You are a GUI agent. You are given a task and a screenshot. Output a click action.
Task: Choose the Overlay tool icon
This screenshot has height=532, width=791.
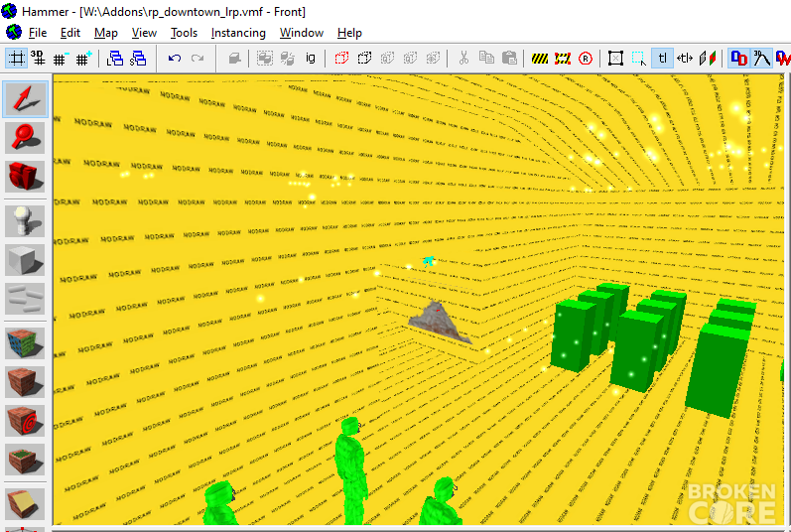tap(25, 459)
